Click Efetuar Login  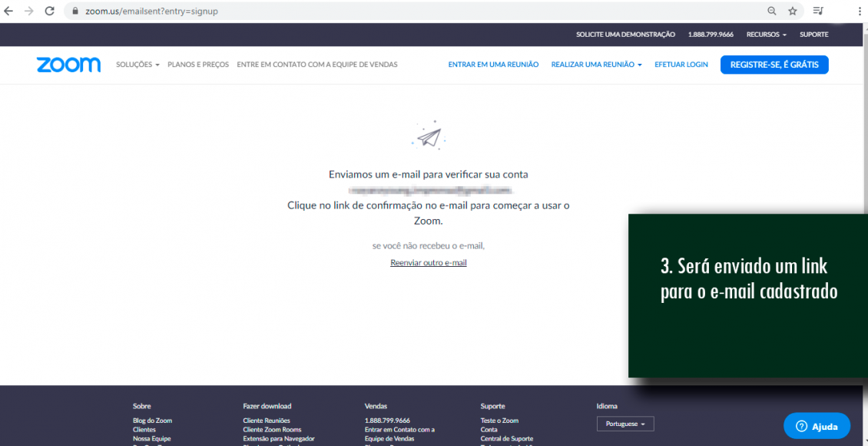[x=681, y=65]
